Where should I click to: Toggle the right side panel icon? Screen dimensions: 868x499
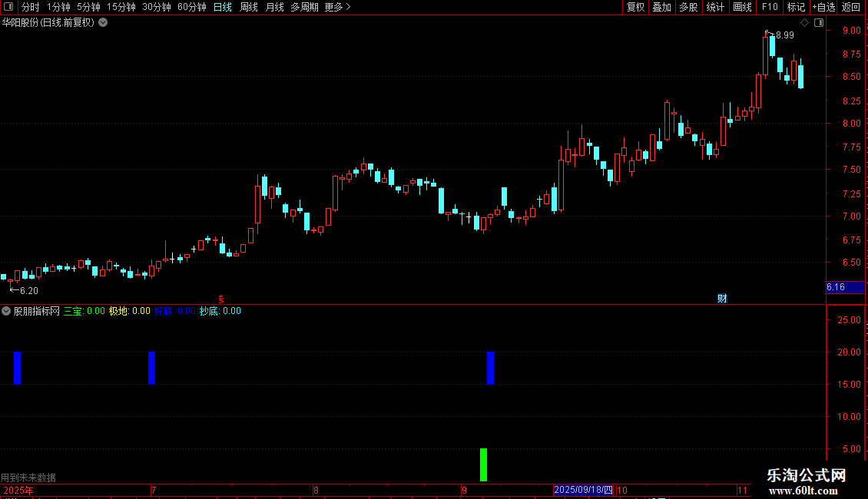[x=819, y=23]
